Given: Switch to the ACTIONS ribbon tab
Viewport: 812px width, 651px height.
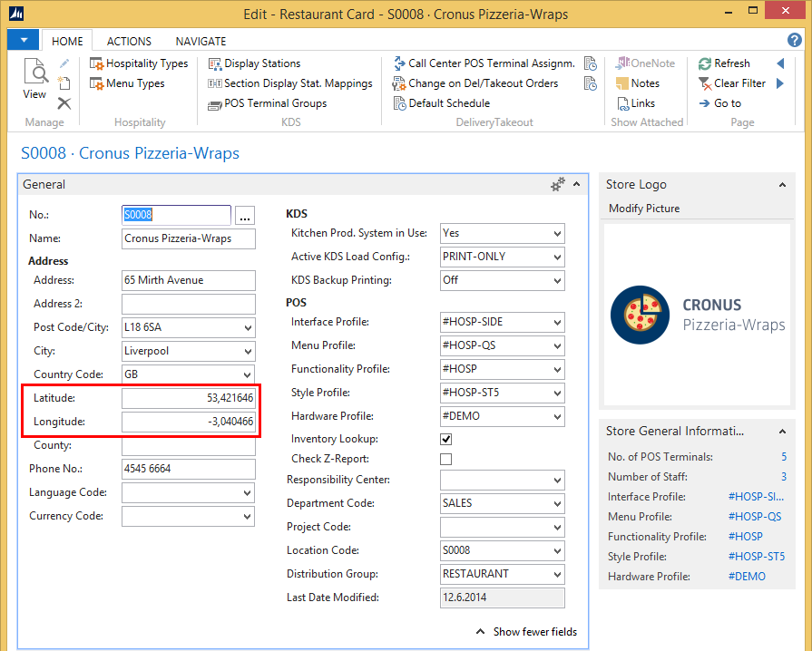Looking at the screenshot, I should click(129, 41).
